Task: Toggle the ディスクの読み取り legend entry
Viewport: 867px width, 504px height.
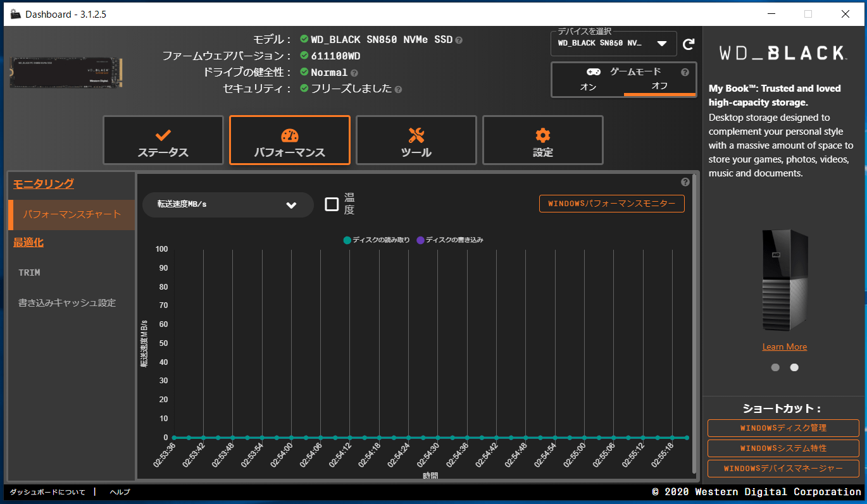Action: (377, 240)
